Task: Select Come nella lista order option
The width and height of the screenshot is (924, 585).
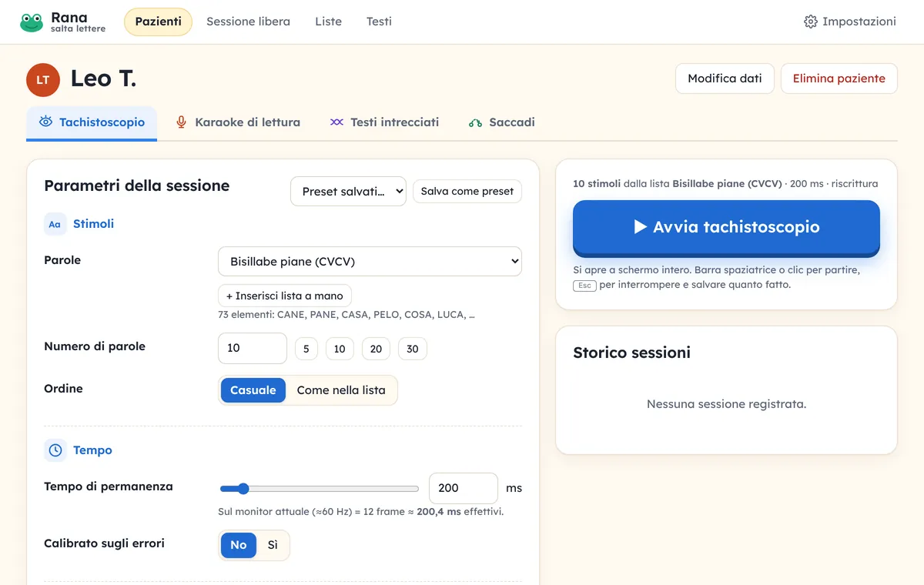Action: point(341,390)
